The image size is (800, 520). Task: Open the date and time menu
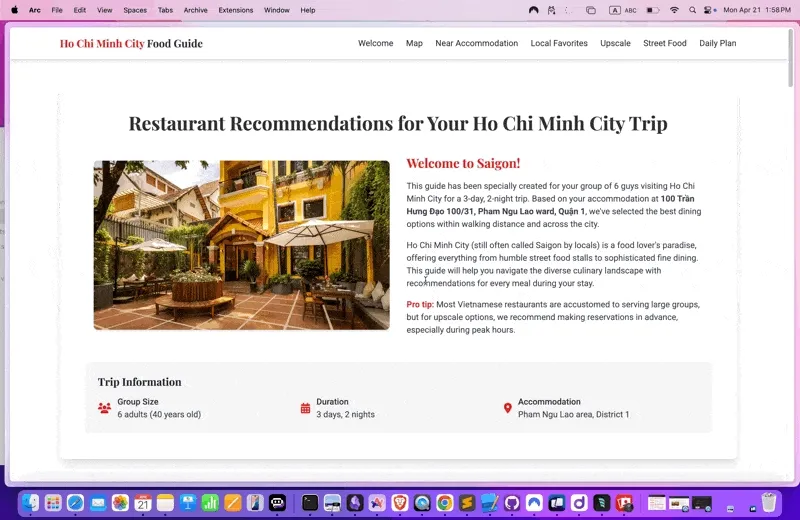click(757, 10)
